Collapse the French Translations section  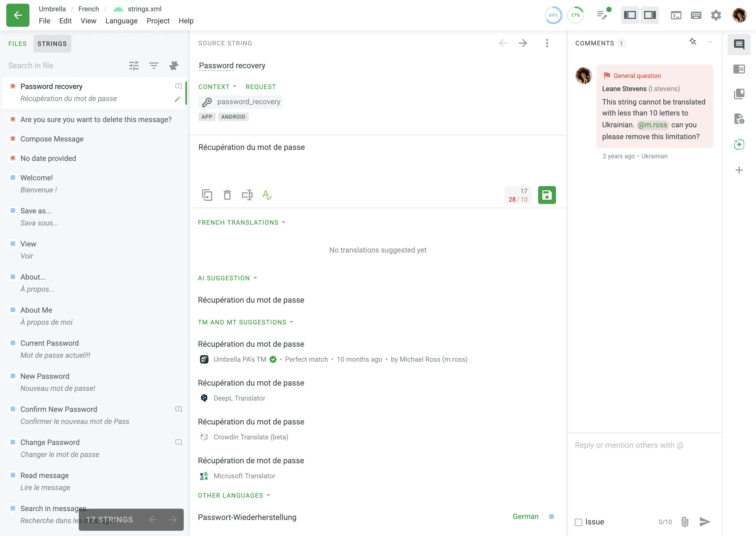click(x=241, y=222)
